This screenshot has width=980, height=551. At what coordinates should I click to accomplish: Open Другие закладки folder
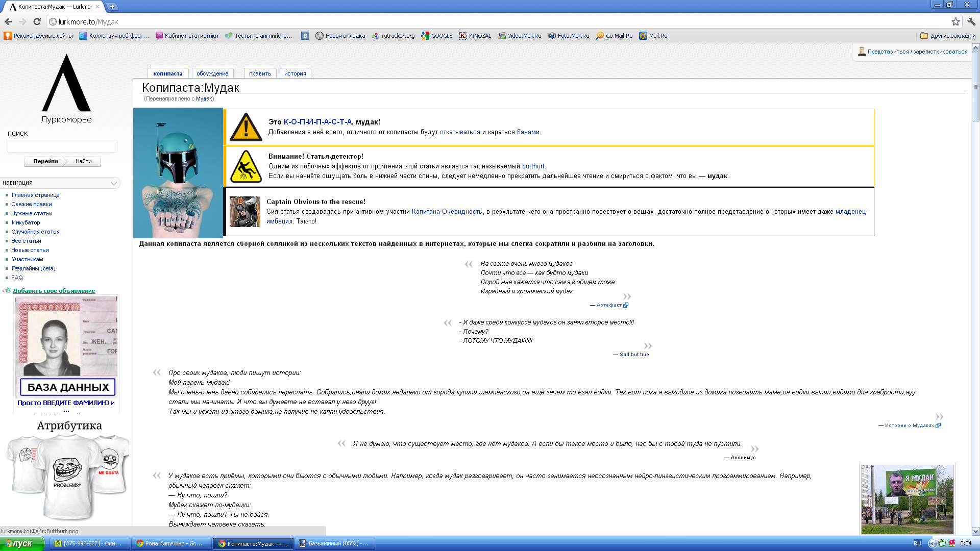coord(948,36)
